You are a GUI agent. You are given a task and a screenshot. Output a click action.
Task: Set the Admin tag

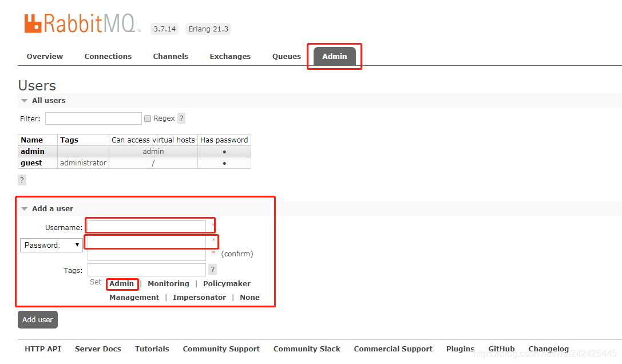click(121, 283)
